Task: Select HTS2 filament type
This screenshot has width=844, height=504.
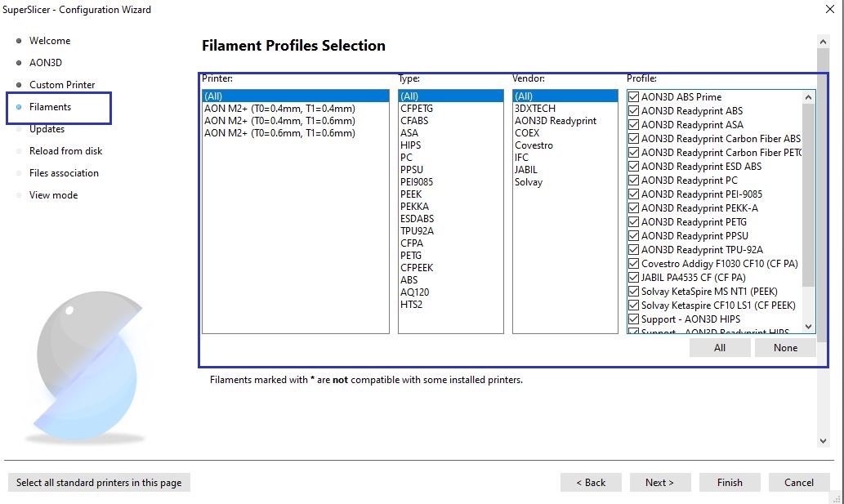Action: pos(450,305)
